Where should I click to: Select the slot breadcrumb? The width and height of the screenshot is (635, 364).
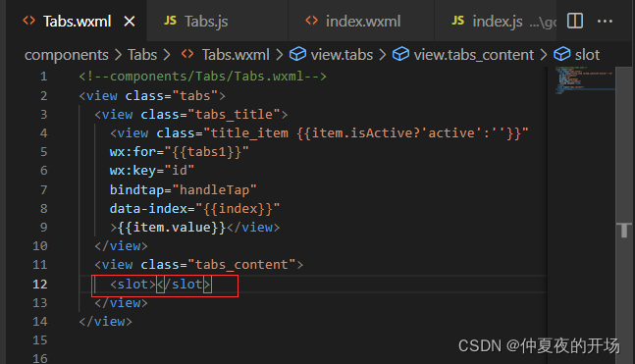pyautogui.click(x=587, y=55)
